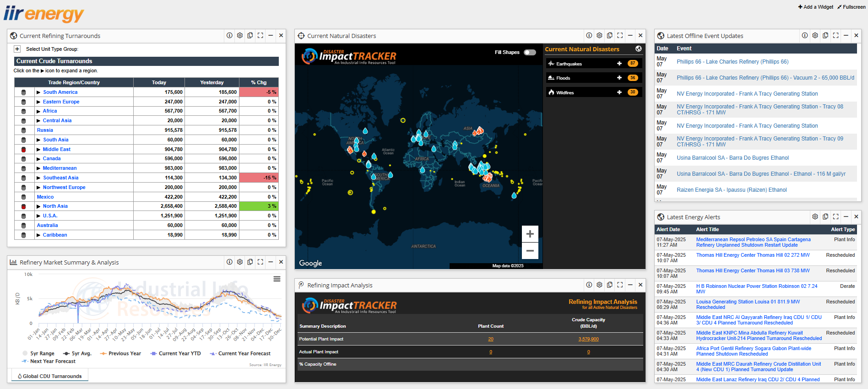This screenshot has width=868, height=389.
Task: Duplicate the Latest Offline Event Updates widget
Action: [825, 35]
